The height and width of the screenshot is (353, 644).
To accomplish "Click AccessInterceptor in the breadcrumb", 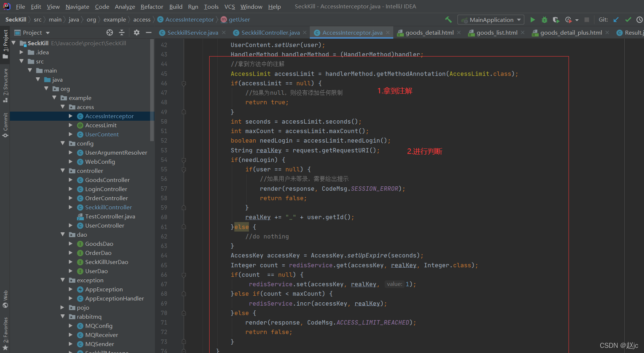I will pyautogui.click(x=190, y=20).
